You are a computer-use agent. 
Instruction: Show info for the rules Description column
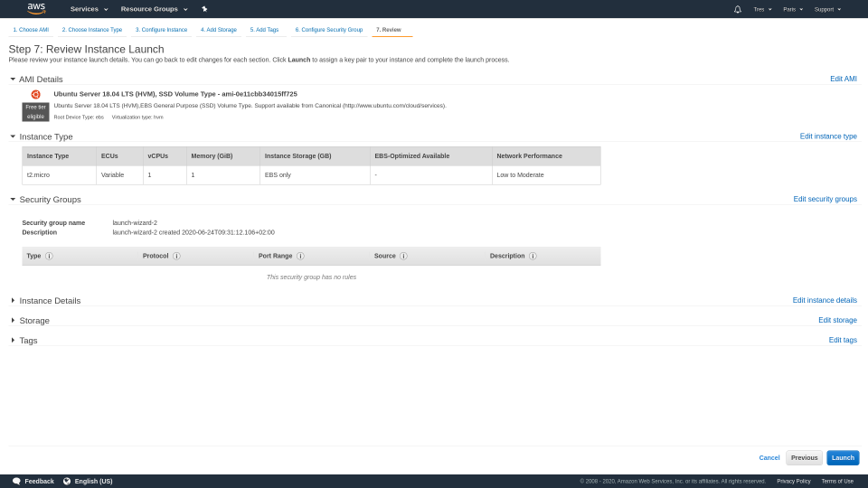tap(533, 256)
